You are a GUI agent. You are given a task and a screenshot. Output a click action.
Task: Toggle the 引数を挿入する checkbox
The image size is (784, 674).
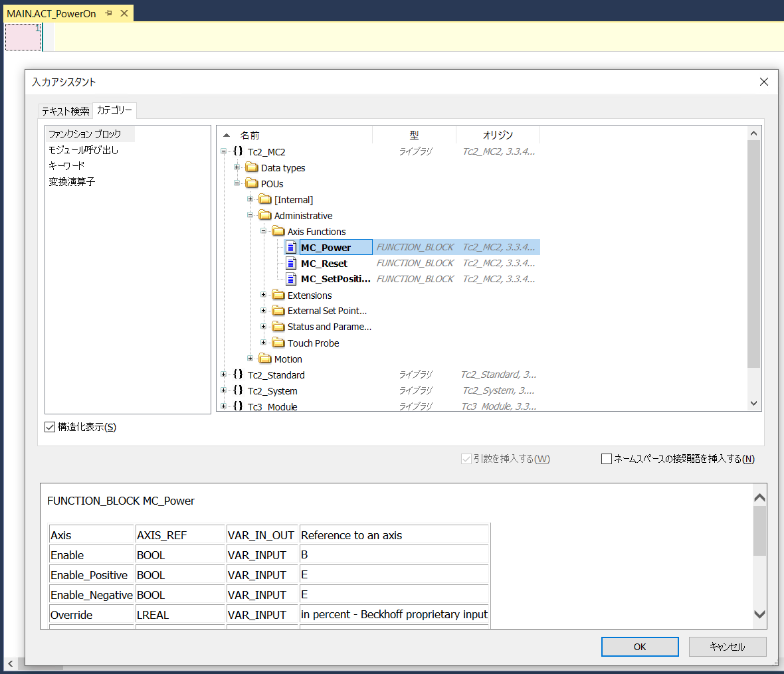point(466,459)
